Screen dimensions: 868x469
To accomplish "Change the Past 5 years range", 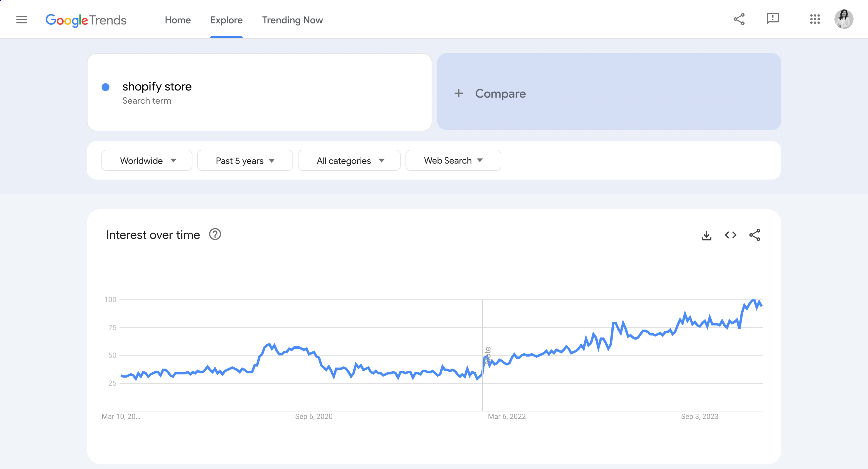I will 245,161.
